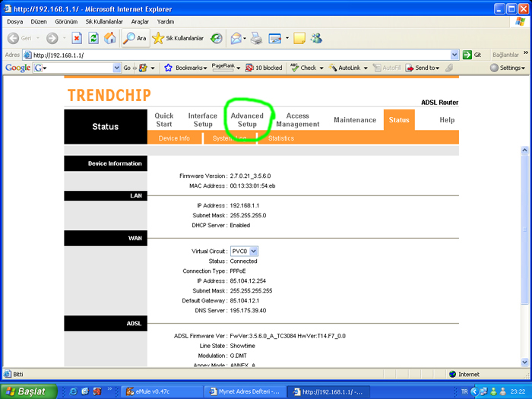
Task: Click the page scrollbar down arrow
Action: (524, 363)
